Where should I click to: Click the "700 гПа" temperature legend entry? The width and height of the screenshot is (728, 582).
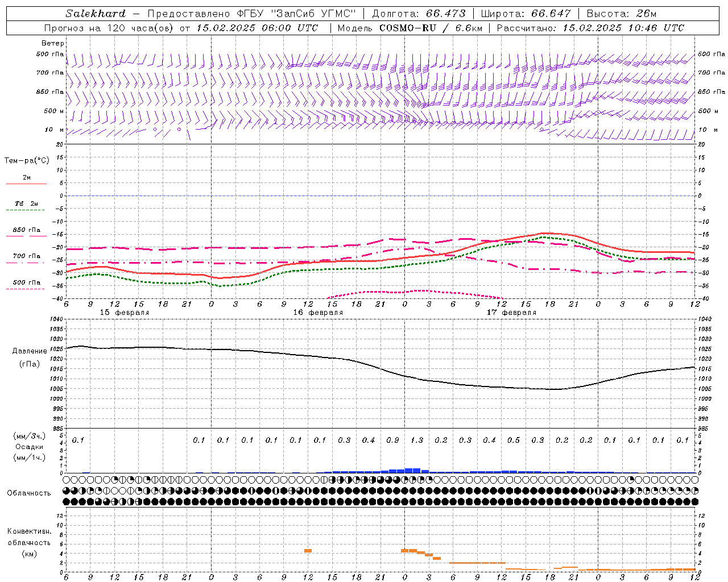[x=27, y=256]
